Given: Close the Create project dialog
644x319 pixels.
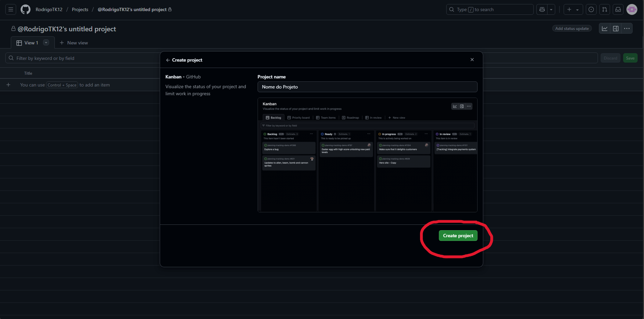Looking at the screenshot, I should pyautogui.click(x=472, y=60).
